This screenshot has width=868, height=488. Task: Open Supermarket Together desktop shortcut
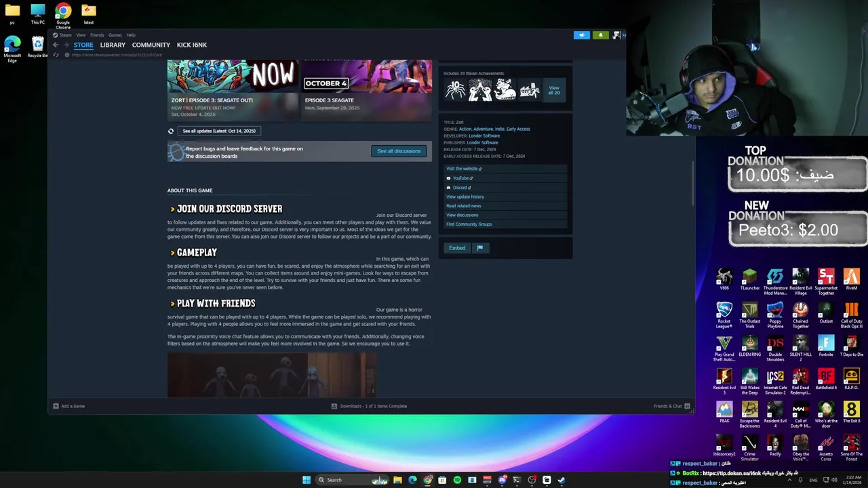(x=826, y=281)
